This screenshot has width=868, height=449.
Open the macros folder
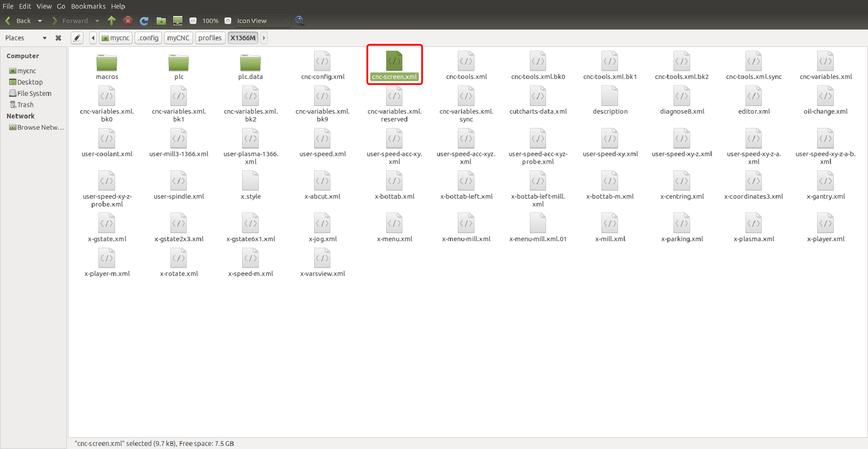107,63
